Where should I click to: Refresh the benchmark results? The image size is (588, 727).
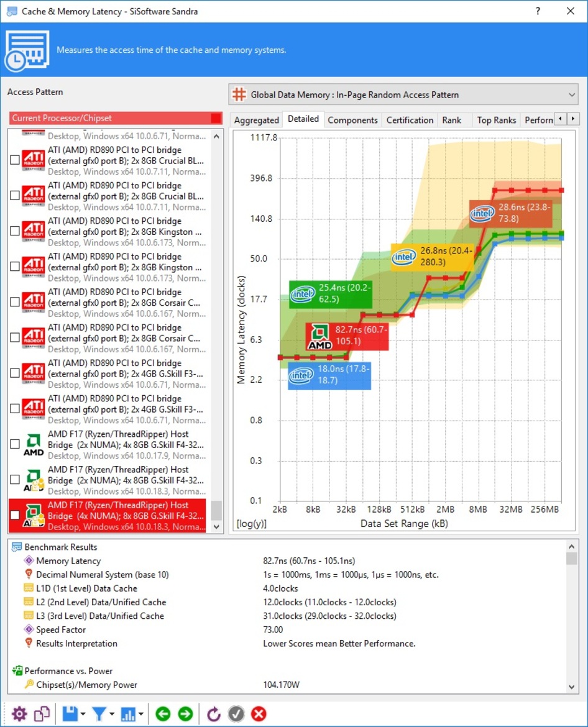tap(213, 714)
